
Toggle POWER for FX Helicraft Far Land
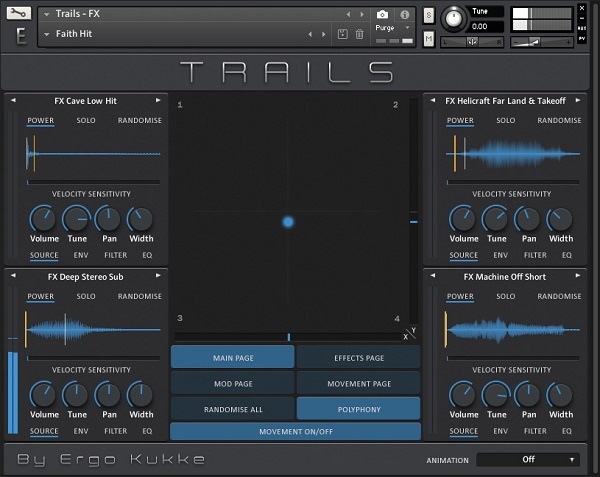[460, 120]
